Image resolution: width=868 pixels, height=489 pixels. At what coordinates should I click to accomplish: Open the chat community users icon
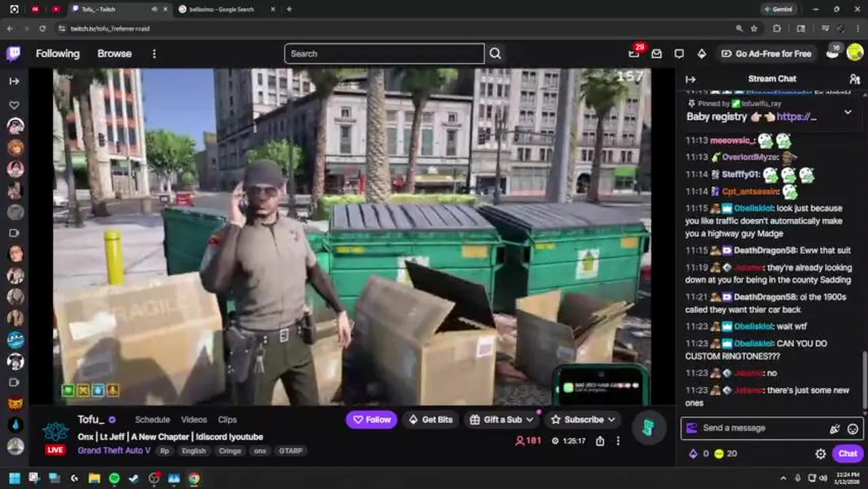[x=854, y=79]
